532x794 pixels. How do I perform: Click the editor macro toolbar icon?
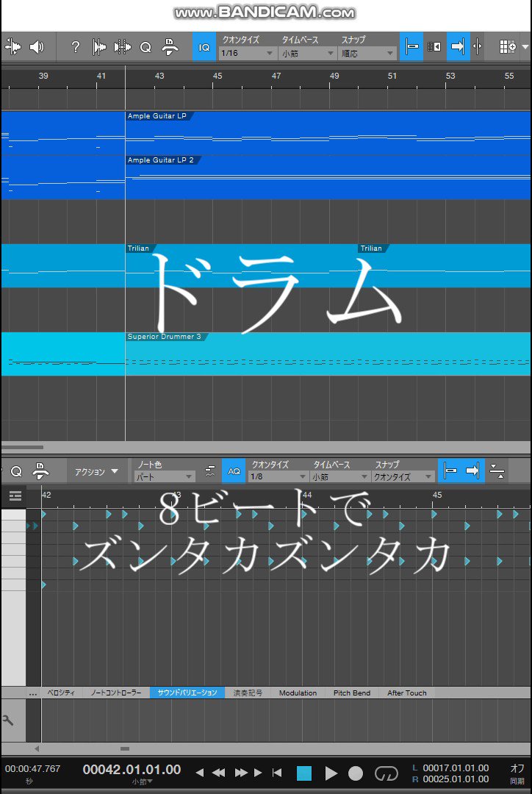click(40, 471)
